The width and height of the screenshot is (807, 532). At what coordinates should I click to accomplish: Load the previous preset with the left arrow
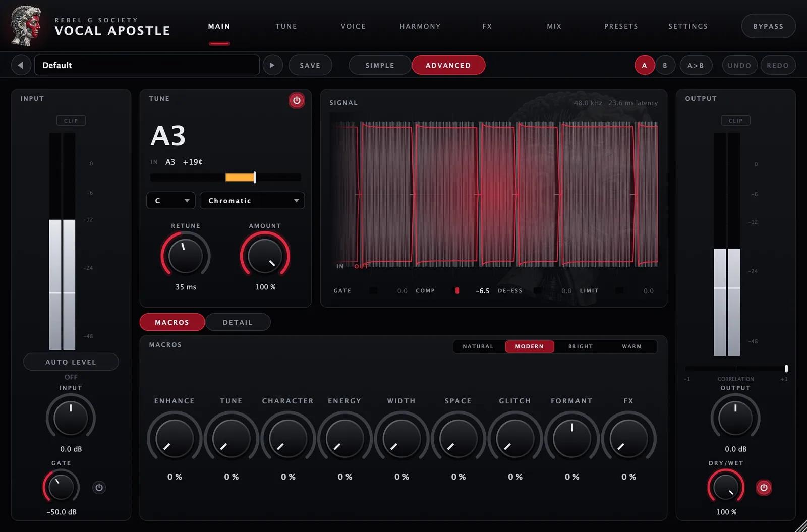tap(21, 65)
